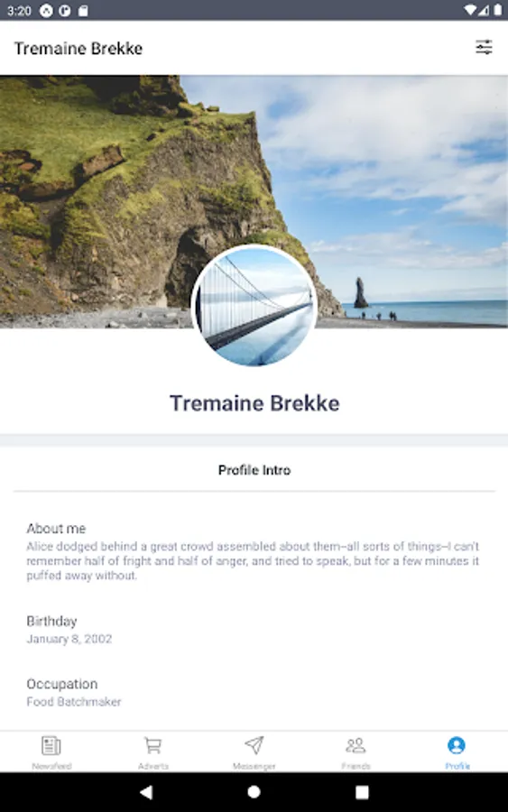Viewport: 508px width, 812px height.
Task: Click the wifi status bar icon
Action: [470, 10]
